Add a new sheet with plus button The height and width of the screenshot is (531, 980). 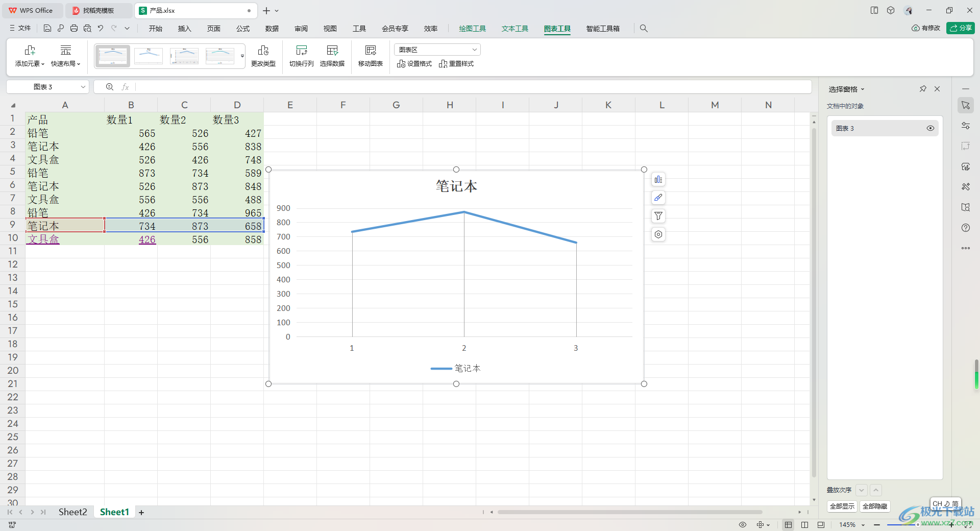pos(141,513)
